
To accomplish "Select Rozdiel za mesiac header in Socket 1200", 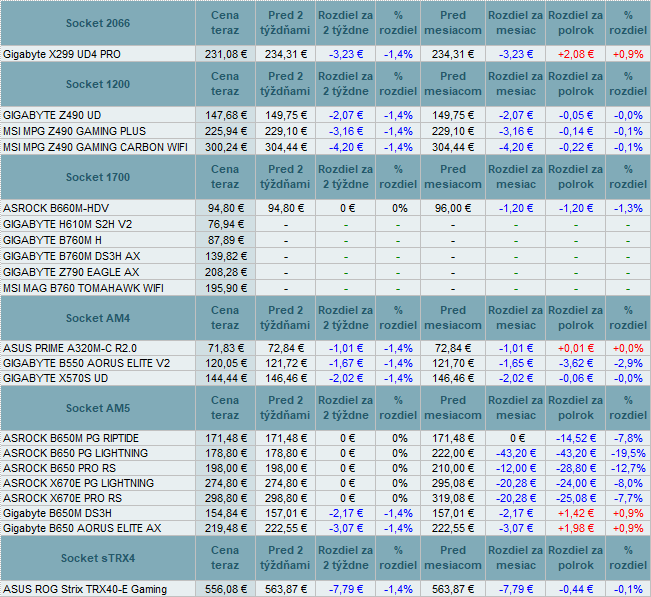I will coord(515,84).
